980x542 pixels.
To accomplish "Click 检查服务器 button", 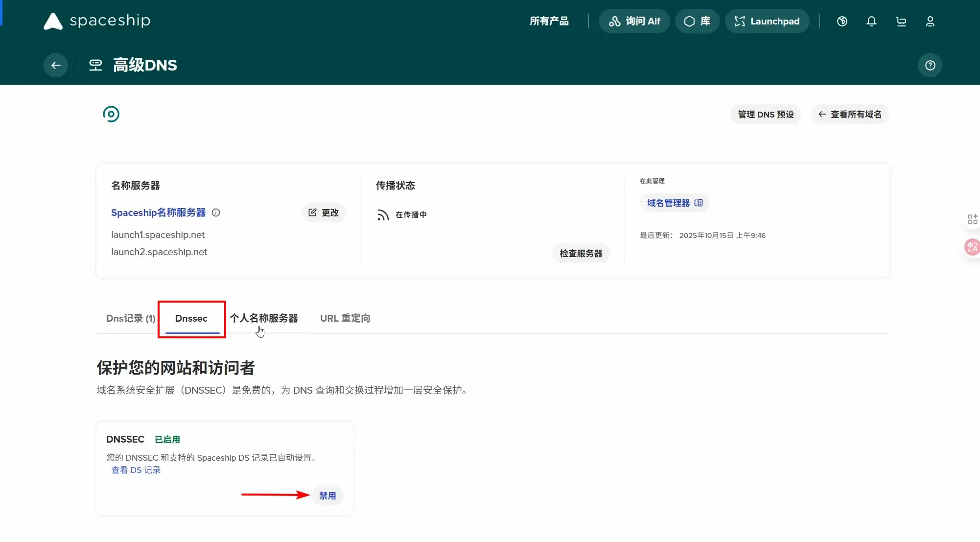I will (581, 253).
